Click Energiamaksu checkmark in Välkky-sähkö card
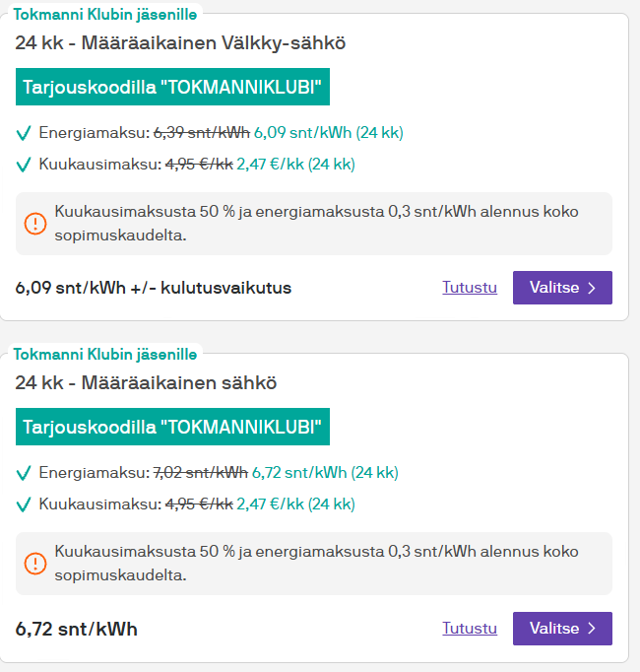640x672 pixels. click(x=25, y=133)
